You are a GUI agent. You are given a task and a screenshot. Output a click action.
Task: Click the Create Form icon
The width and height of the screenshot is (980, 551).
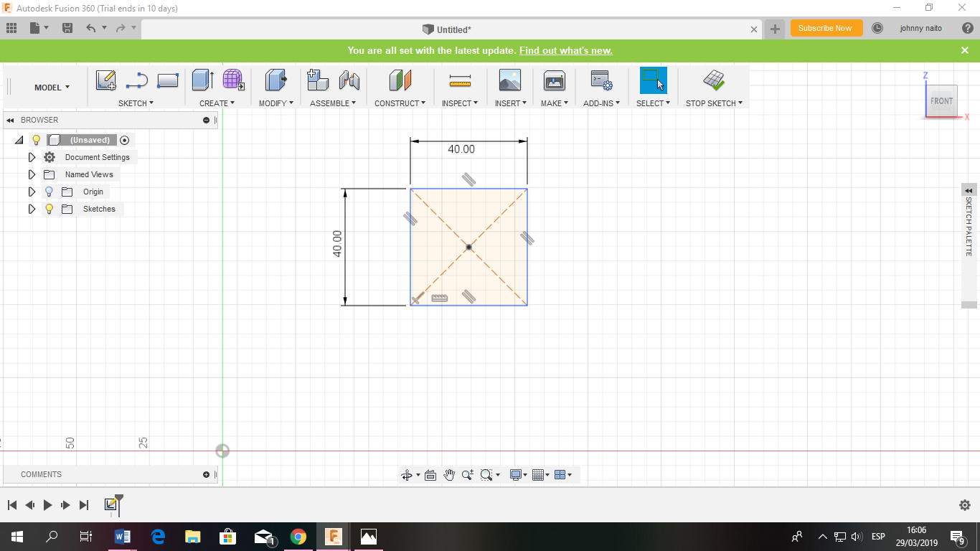(233, 80)
